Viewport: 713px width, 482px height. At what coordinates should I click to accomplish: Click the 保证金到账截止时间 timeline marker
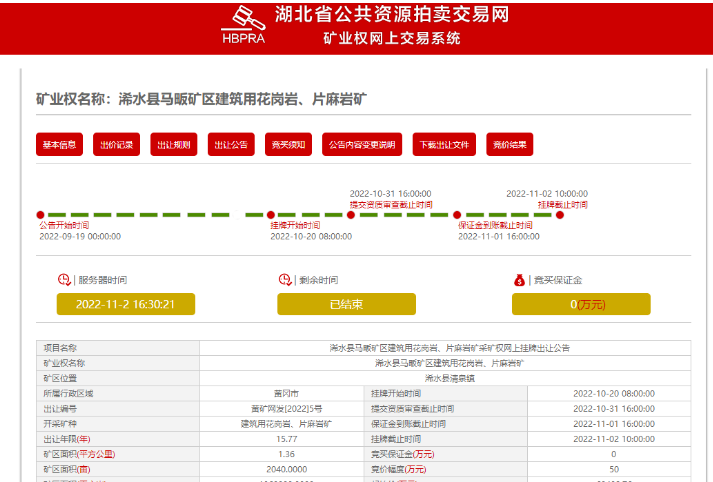point(457,214)
